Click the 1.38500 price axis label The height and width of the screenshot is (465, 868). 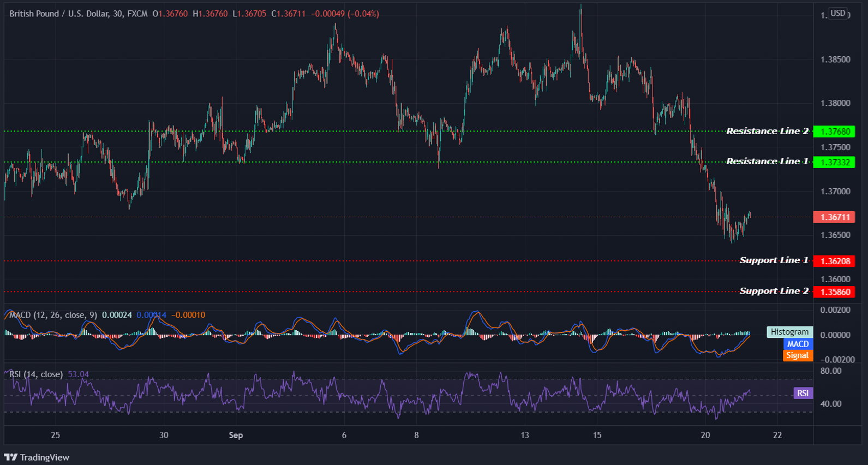click(835, 59)
